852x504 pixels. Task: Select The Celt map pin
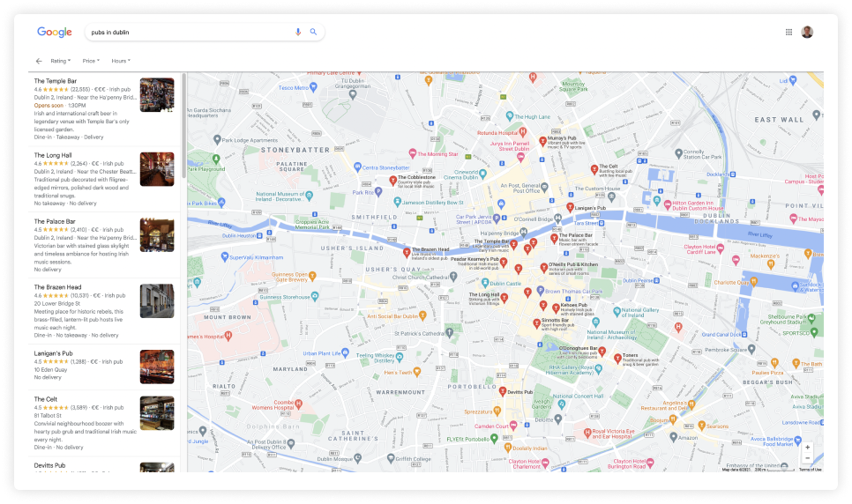594,169
